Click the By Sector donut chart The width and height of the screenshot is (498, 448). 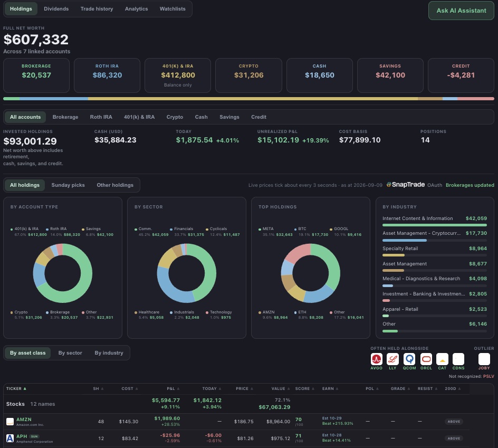[187, 273]
